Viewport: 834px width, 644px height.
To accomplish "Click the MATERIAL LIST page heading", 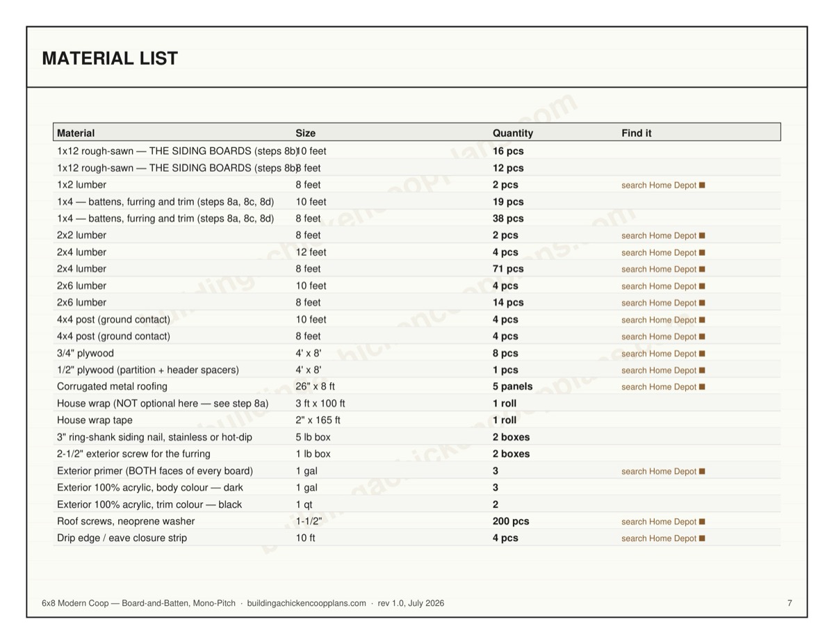I will click(110, 58).
